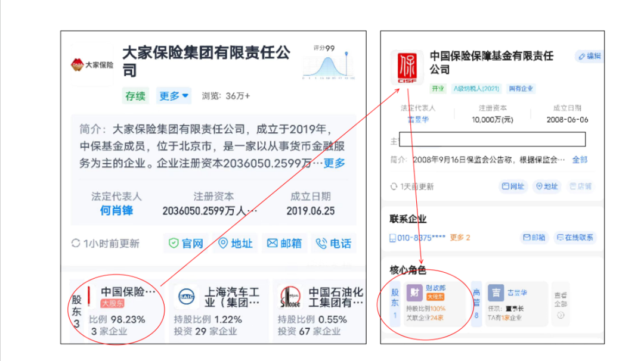Select the 上海汽车工业 shareholder name

[232, 297]
